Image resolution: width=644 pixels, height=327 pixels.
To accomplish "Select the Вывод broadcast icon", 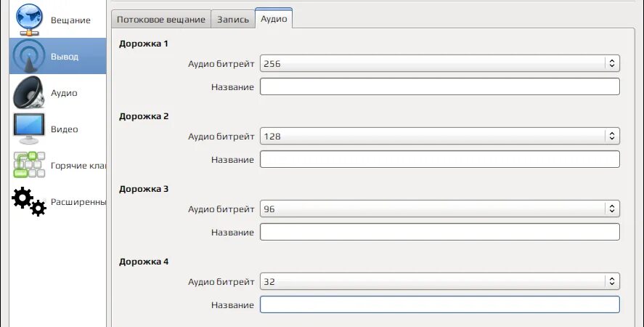I will click(x=29, y=56).
